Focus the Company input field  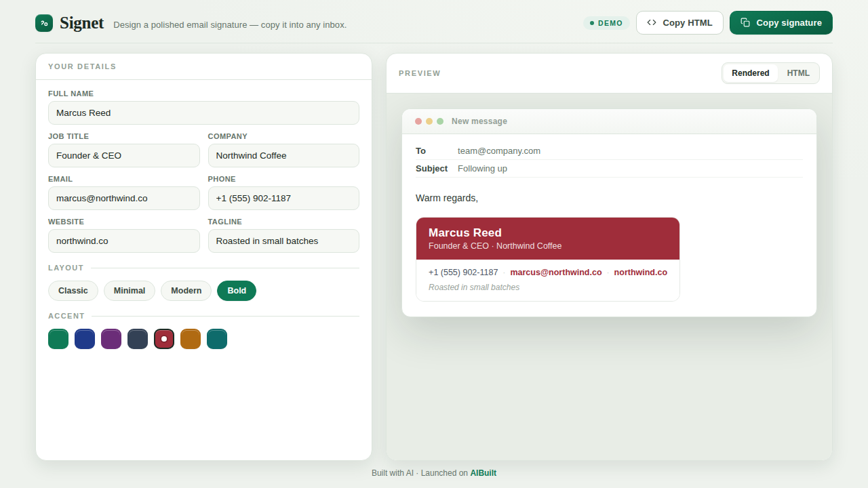(x=283, y=156)
